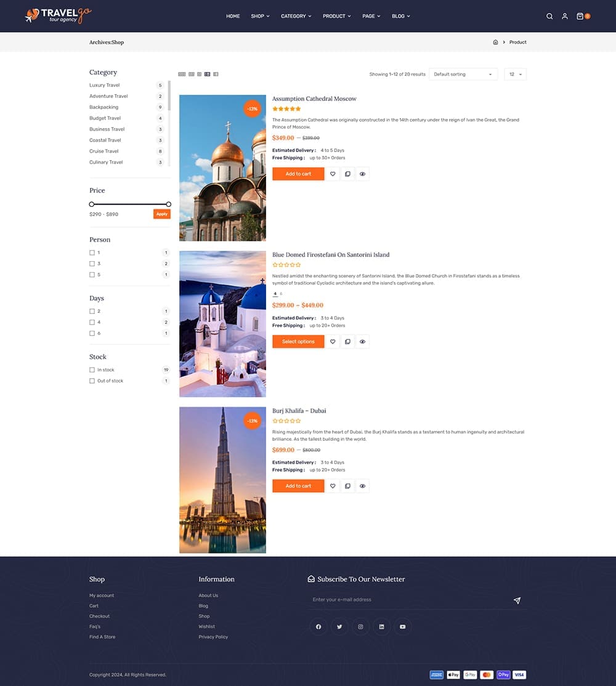Switch to the small grid view icon

[200, 75]
